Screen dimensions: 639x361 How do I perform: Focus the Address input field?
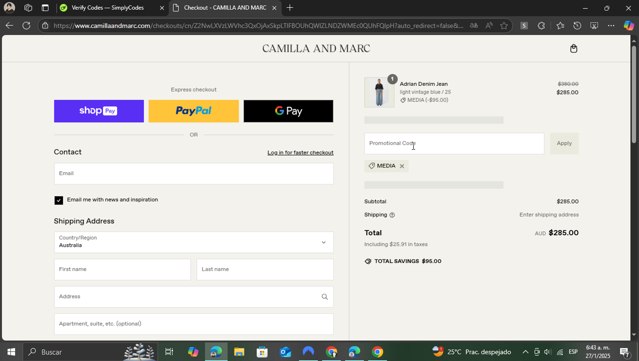194,297
